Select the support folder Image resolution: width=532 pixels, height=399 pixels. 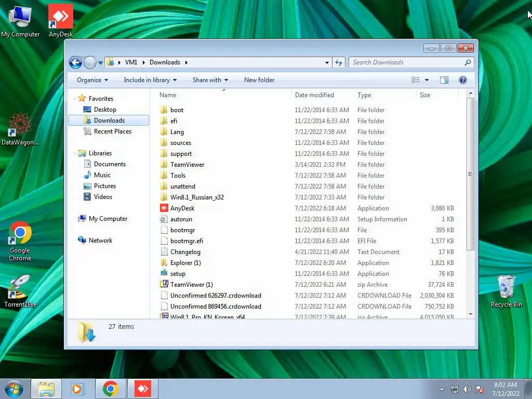[181, 154]
